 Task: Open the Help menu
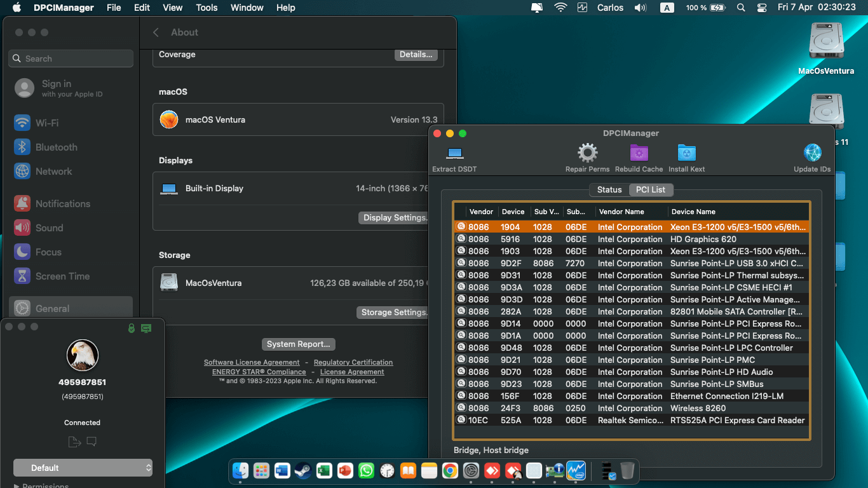tap(286, 8)
